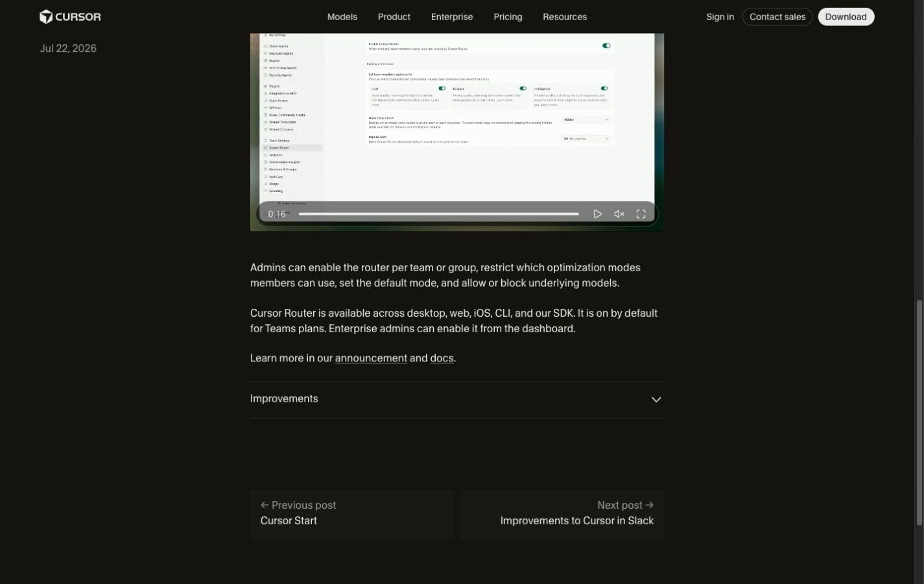Toggle the Cost mode switch in video
This screenshot has width=924, height=584.
point(442,88)
